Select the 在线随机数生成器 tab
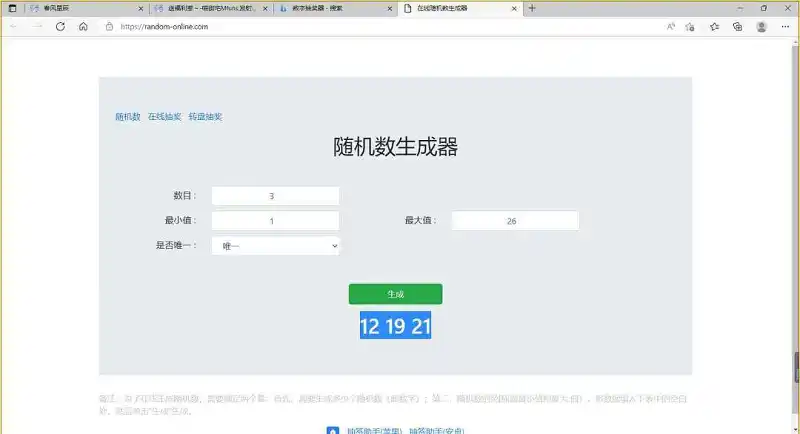The image size is (800, 434). (460, 8)
